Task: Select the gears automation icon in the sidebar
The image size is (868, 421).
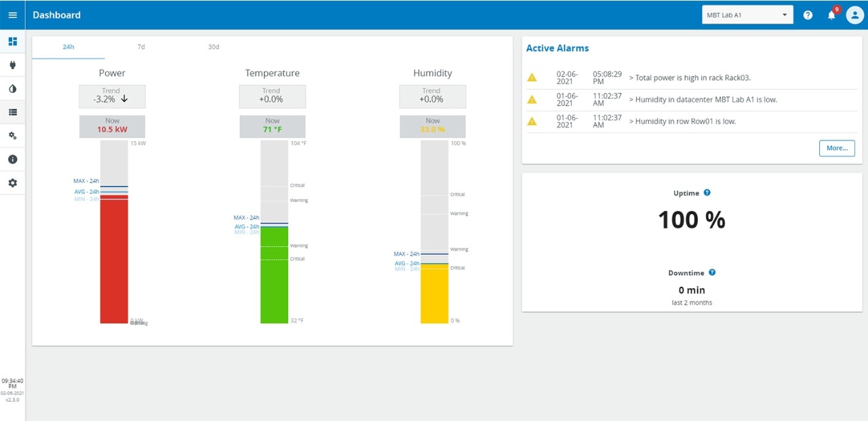Action: click(12, 136)
